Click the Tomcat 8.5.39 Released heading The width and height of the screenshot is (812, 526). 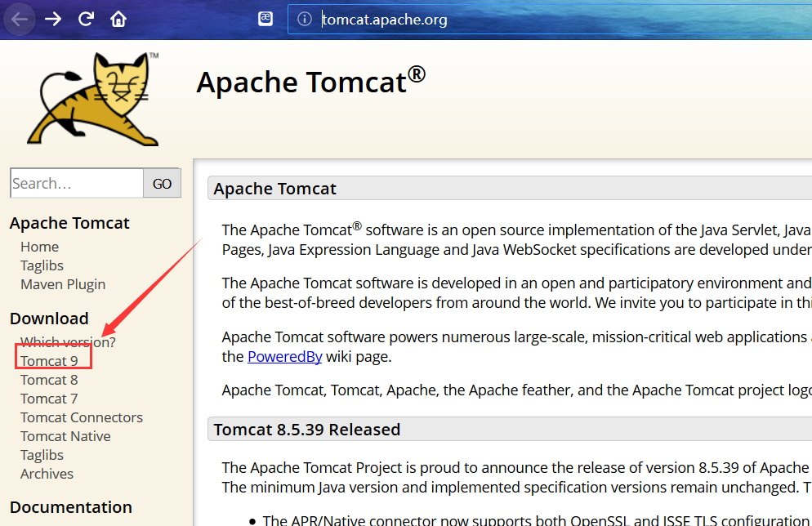307,430
